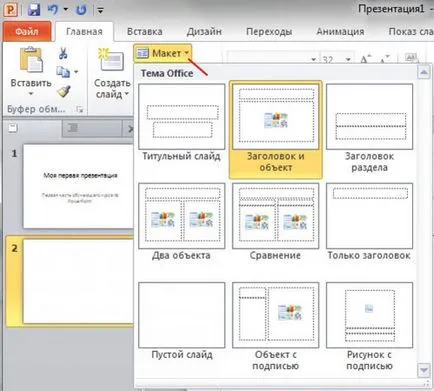434x391 pixels.
Task: Choose the Заголовок и объект layout
Action: [276, 129]
